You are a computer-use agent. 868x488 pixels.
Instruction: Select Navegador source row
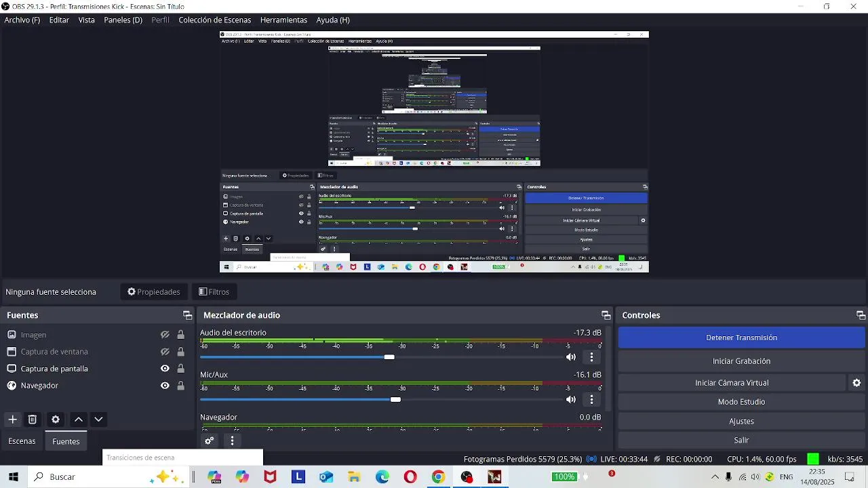pos(96,386)
